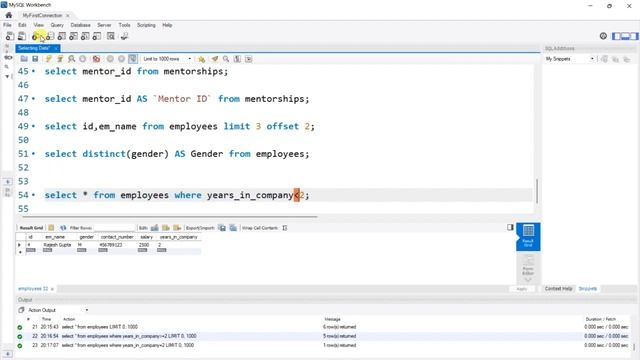Image resolution: width=640 pixels, height=360 pixels.
Task: Open a script file in editor toolbar
Action: pos(24,59)
